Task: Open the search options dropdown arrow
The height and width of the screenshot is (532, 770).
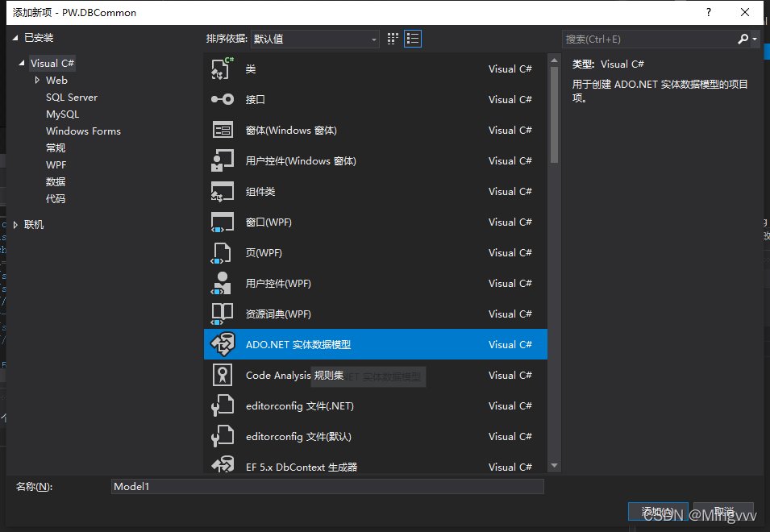Action: (755, 39)
